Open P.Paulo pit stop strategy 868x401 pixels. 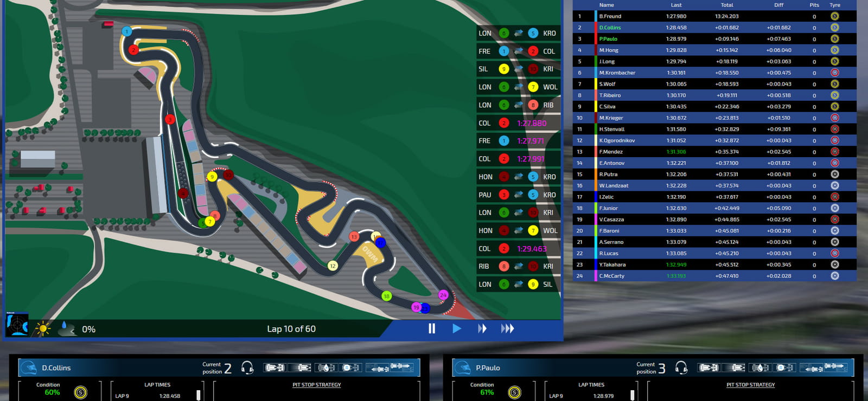[x=751, y=385]
